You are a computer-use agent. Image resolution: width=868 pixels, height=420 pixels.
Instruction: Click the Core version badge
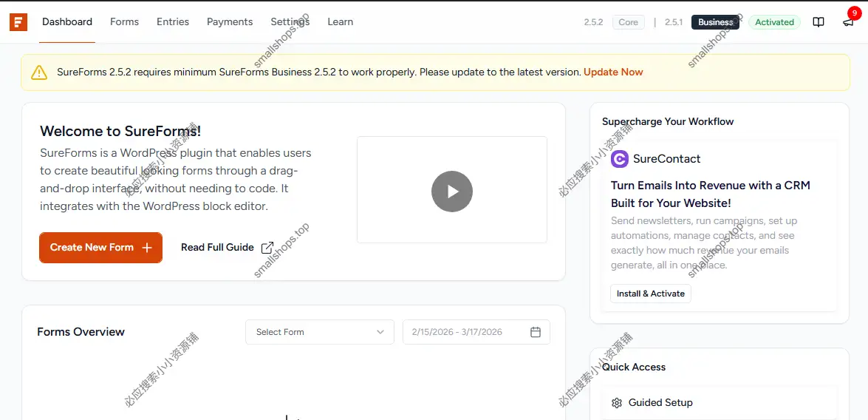pos(629,22)
